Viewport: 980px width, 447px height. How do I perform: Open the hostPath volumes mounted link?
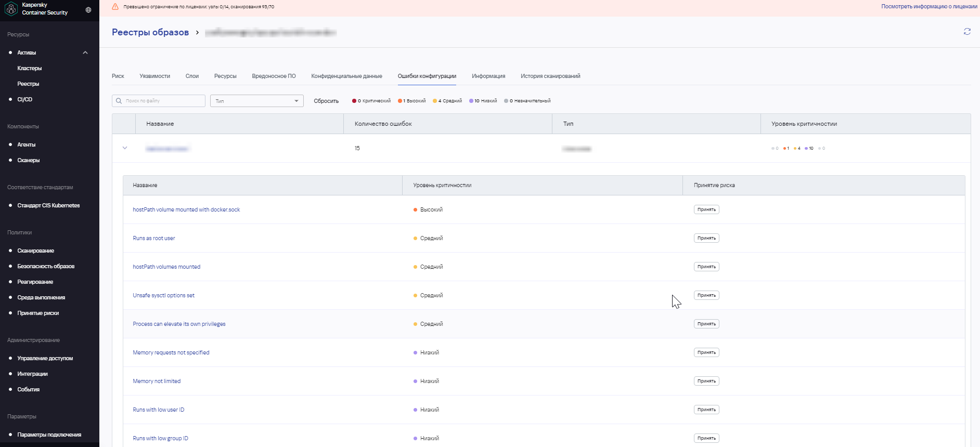click(166, 267)
